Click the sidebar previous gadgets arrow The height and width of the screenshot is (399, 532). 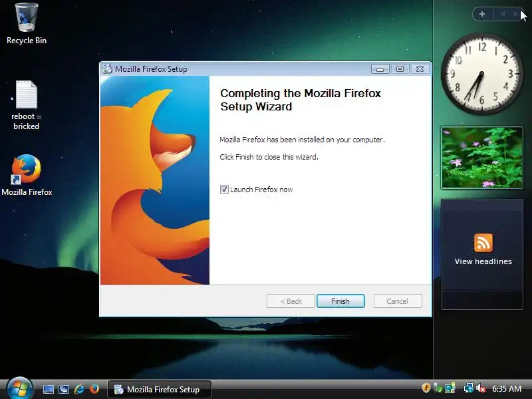pyautogui.click(x=503, y=14)
